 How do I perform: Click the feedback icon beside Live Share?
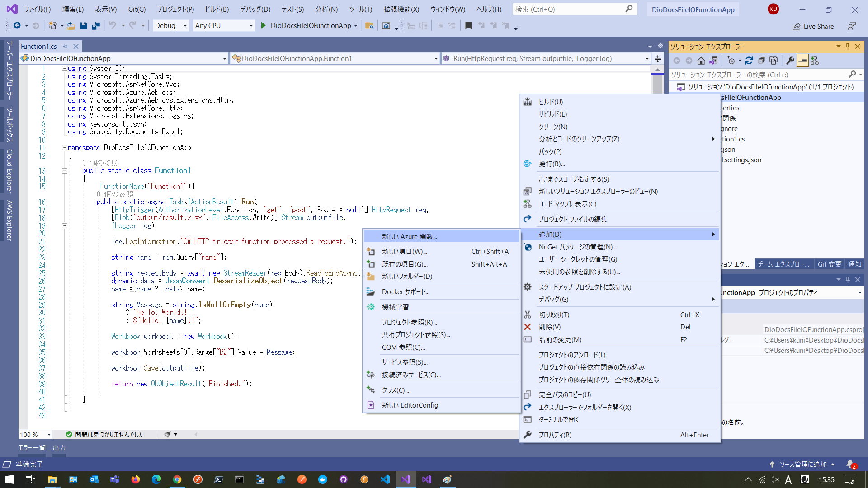[x=852, y=26]
